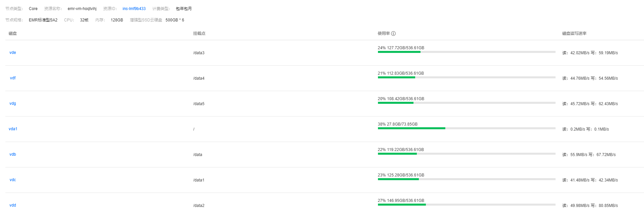Click the 挂载点 column header

coord(199,33)
